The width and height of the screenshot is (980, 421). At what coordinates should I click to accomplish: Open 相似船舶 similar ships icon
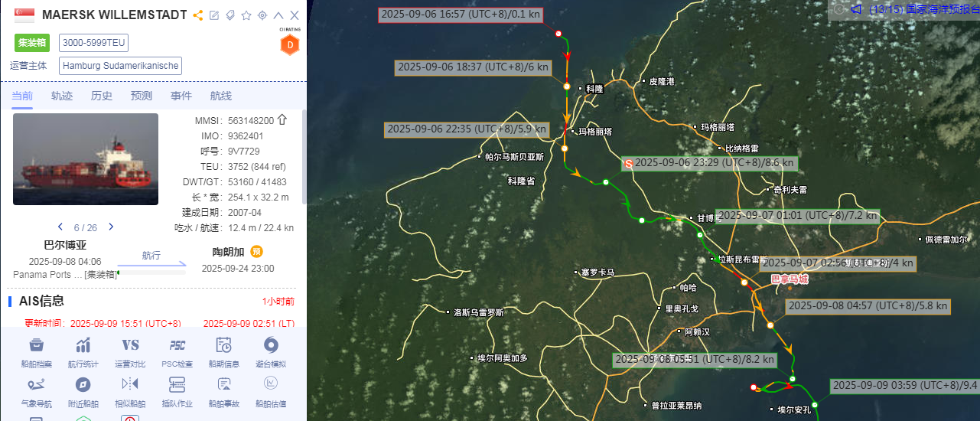(130, 383)
